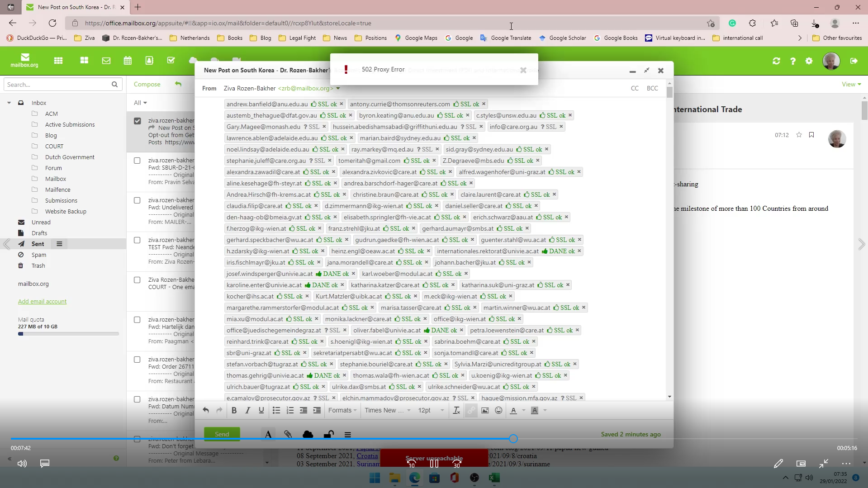Open the Netherlands bookmarks folder
The width and height of the screenshot is (868, 488).
pyautogui.click(x=190, y=38)
